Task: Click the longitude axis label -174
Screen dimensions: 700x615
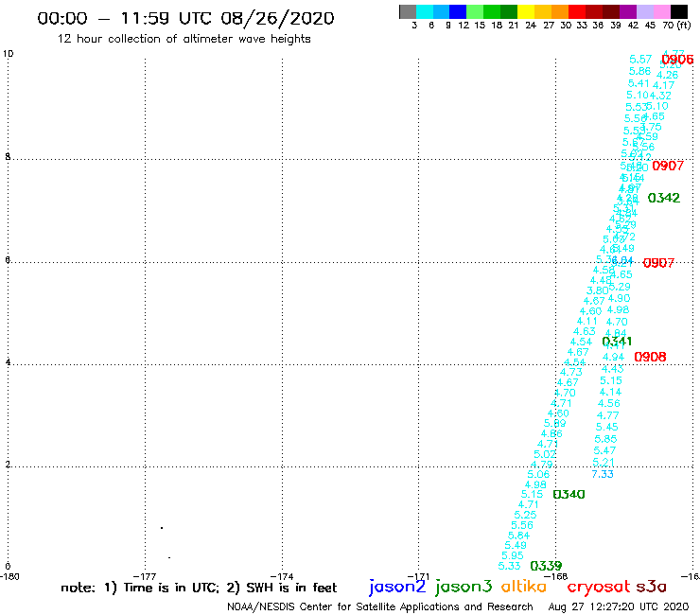Action: [282, 576]
